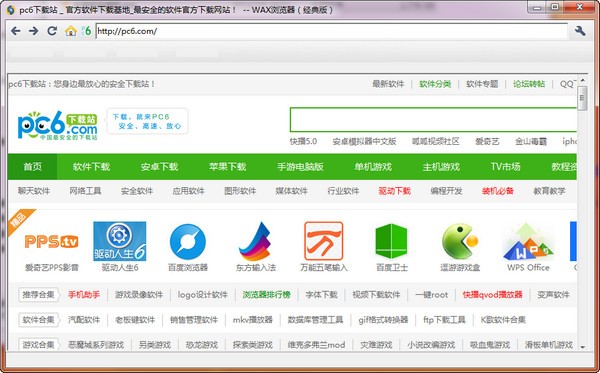This screenshot has height=373, width=600.
Task: Reload the page with refresh icon
Action: click(52, 31)
